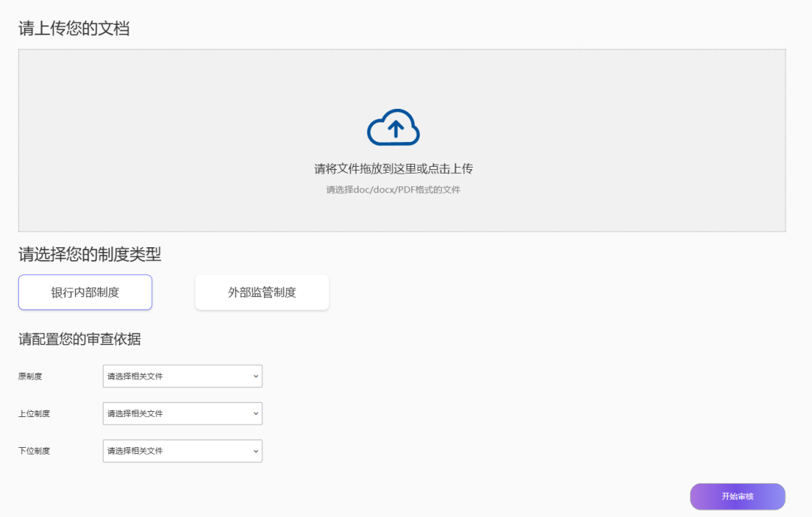Viewport: 812px width, 517px height.
Task: Expand the 上位制度 selector using its chevron
Action: coord(256,413)
